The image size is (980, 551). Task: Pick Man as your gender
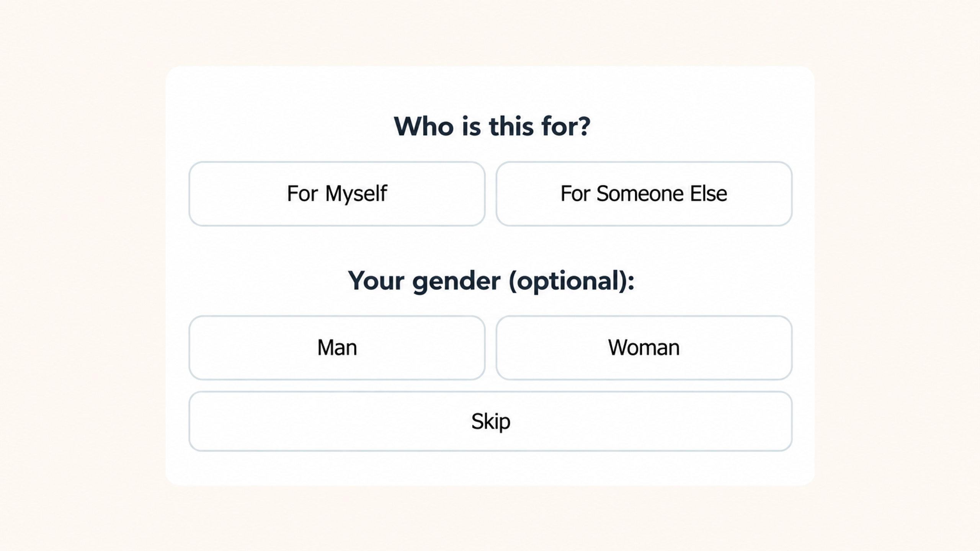(x=337, y=348)
